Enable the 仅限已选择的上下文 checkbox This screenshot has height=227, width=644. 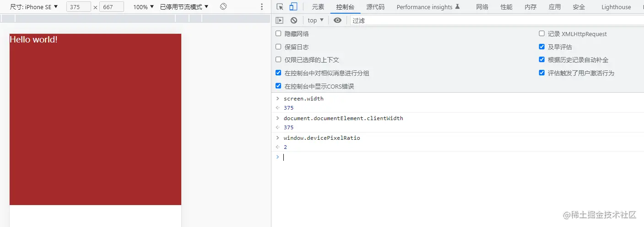pyautogui.click(x=278, y=59)
